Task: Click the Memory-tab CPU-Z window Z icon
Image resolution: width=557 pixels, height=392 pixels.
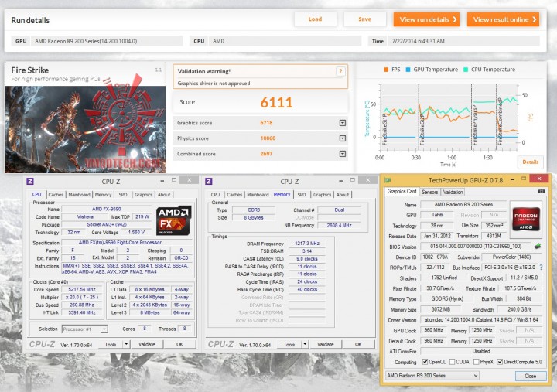Action: (209, 182)
